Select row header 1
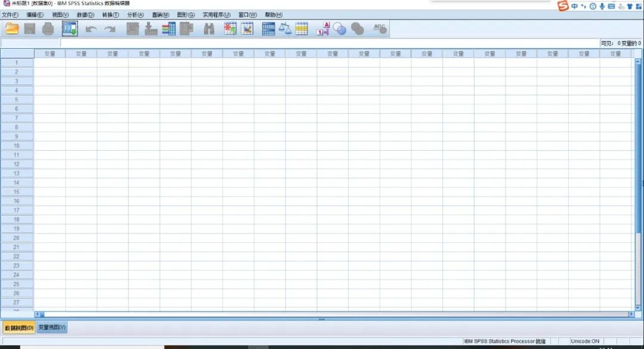Screen dimensions: 644x349 point(17,63)
